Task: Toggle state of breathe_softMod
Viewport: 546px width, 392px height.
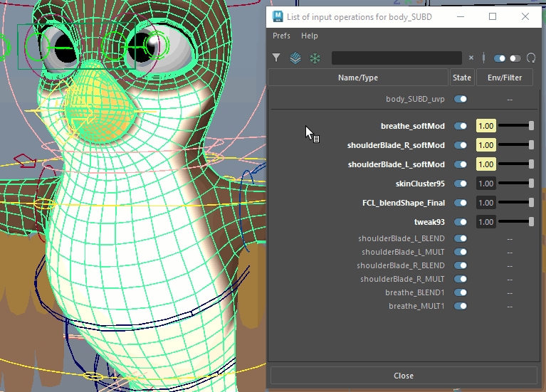Action: (x=461, y=126)
